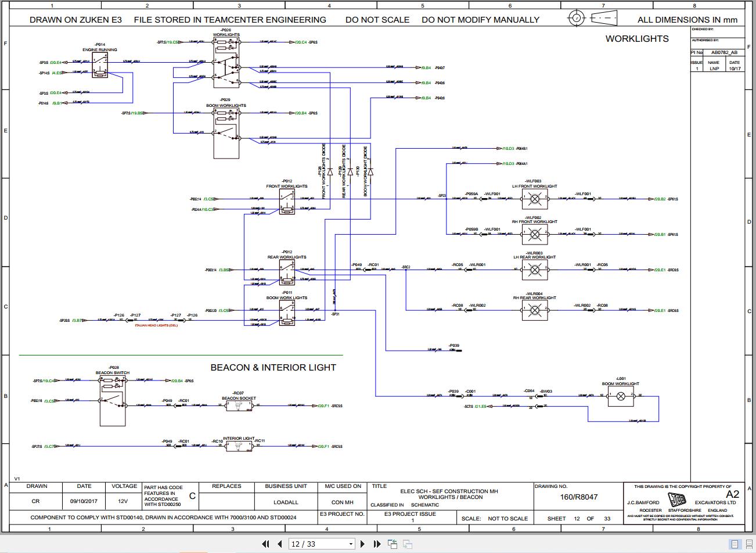Open the page number dropdown arrow

351,544
